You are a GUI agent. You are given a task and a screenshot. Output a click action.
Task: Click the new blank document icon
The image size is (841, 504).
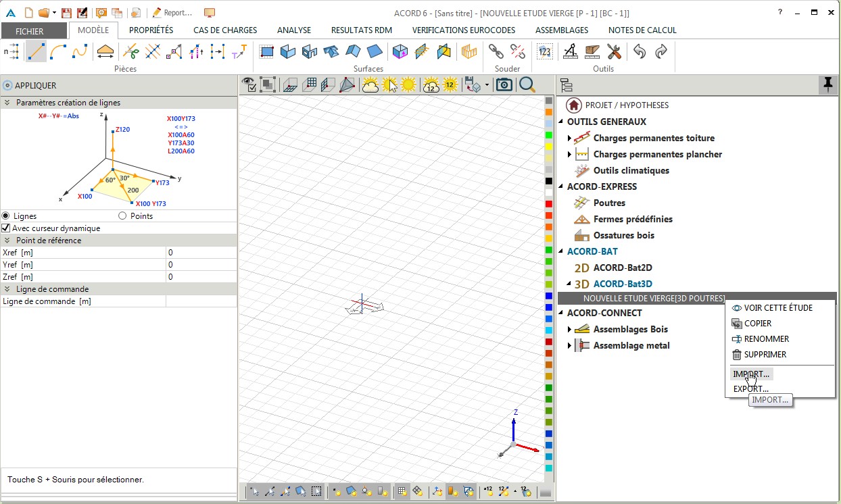coord(28,13)
